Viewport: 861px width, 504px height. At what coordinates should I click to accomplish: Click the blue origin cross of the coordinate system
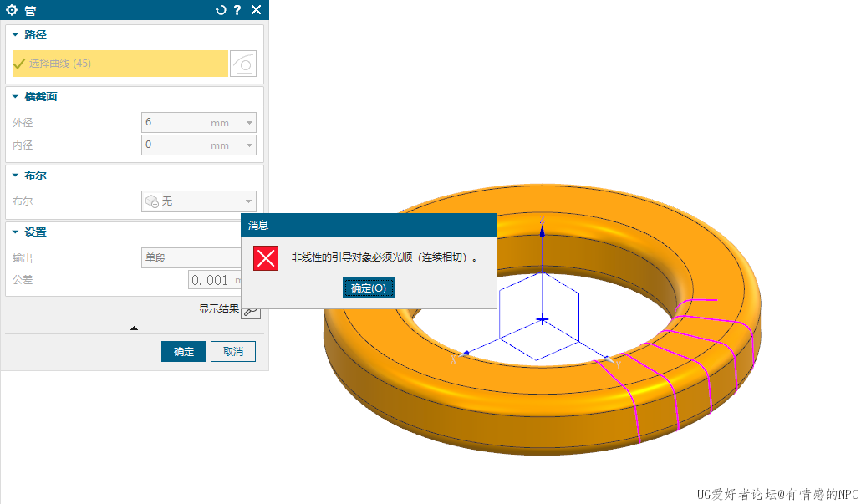543,320
